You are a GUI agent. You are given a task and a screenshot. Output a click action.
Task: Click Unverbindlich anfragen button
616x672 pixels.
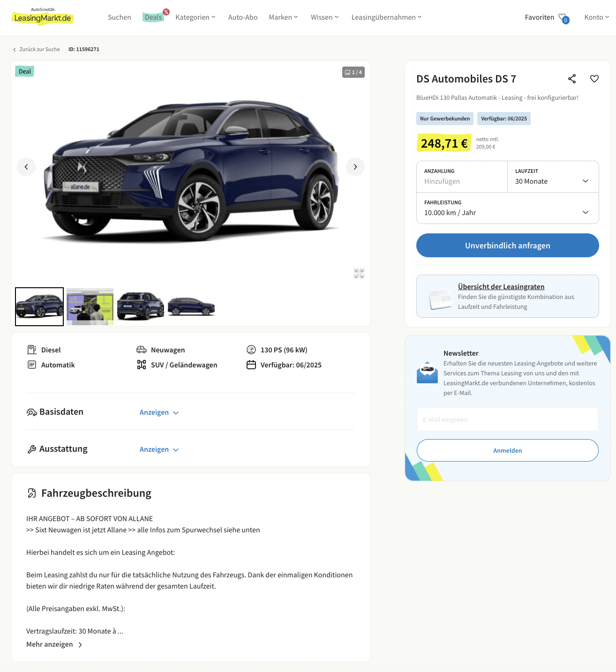(x=508, y=246)
